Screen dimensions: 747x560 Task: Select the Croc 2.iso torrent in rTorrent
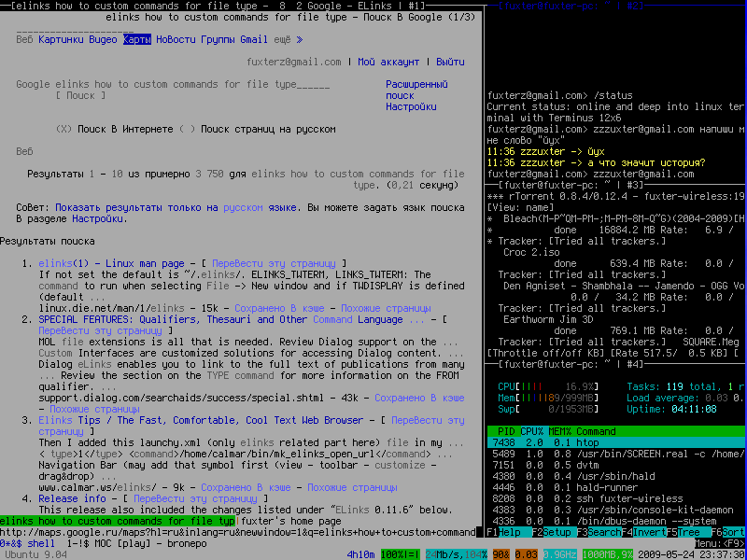point(531,252)
